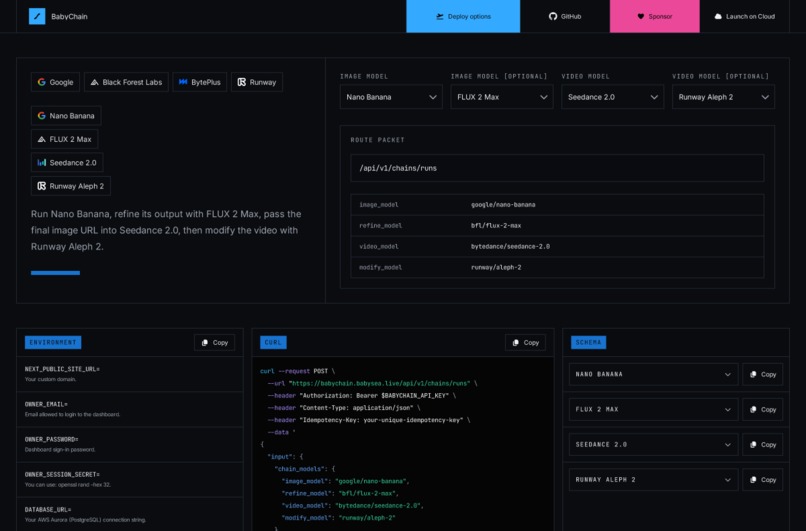
Task: Click DATABASE_URL= variable
Action: point(48,509)
